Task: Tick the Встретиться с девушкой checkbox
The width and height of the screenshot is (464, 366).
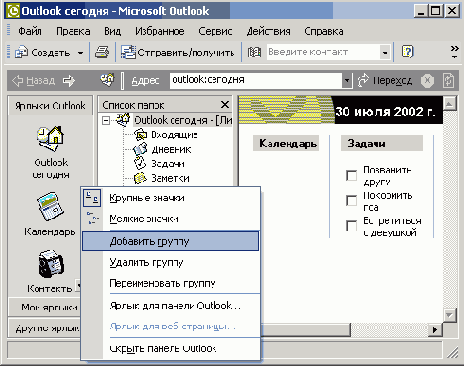Action: pos(351,225)
